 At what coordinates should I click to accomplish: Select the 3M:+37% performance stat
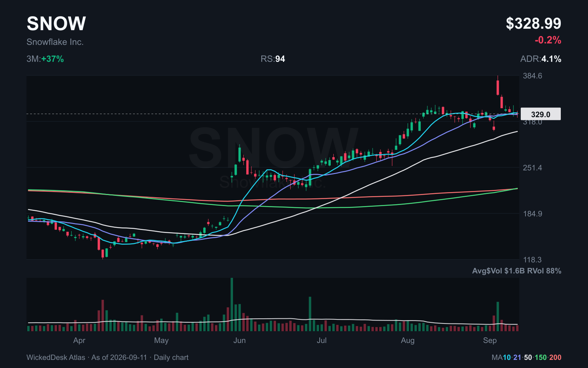(45, 59)
